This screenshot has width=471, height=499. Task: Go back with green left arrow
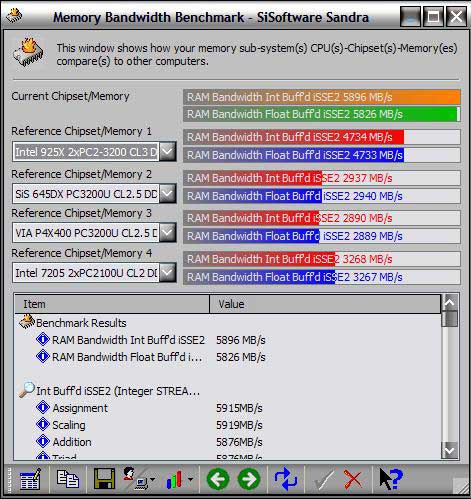tap(218, 479)
